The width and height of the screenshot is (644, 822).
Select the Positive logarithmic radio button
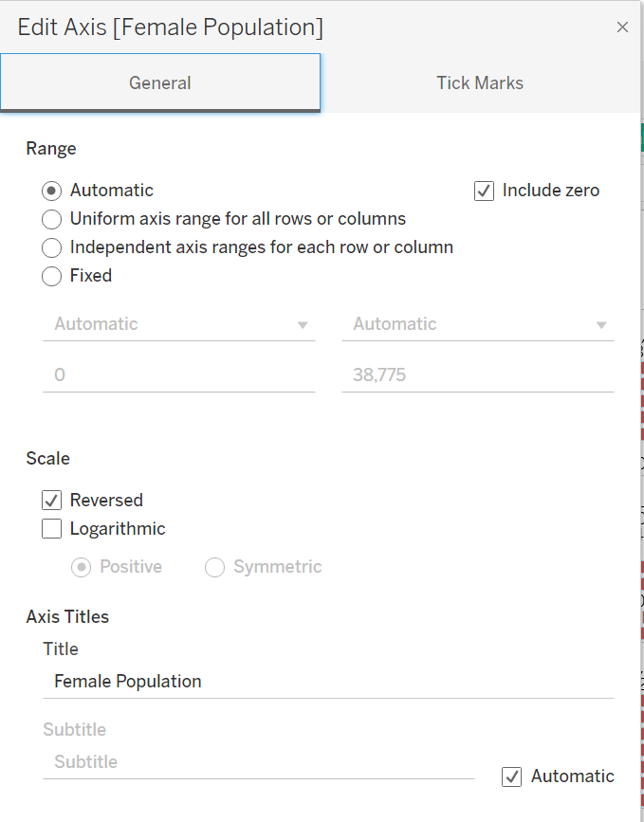[82, 567]
